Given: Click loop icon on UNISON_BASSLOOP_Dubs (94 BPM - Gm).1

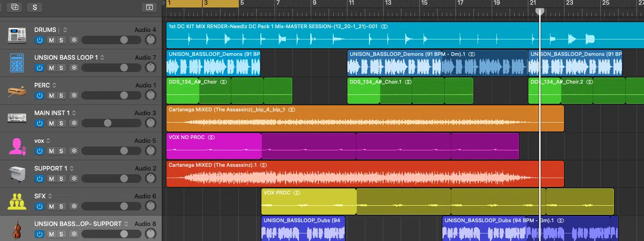Looking at the screenshot, I should pyautogui.click(x=560, y=220).
